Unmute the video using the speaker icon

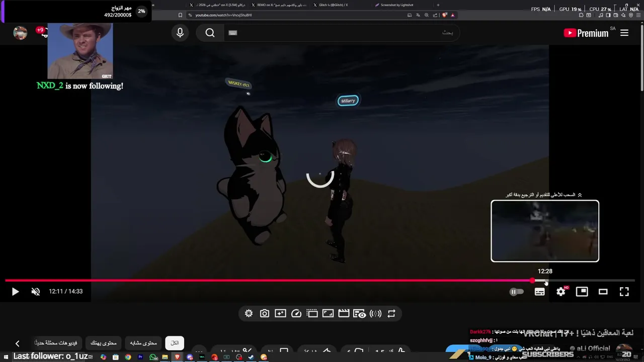point(36,292)
